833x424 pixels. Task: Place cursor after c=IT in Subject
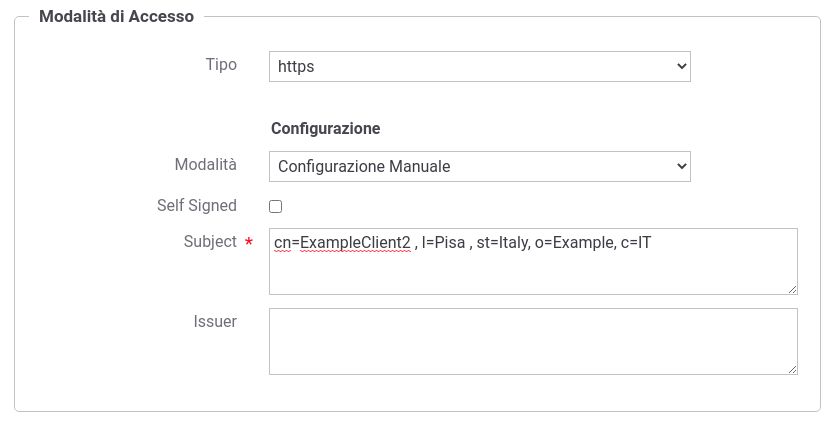(652, 243)
